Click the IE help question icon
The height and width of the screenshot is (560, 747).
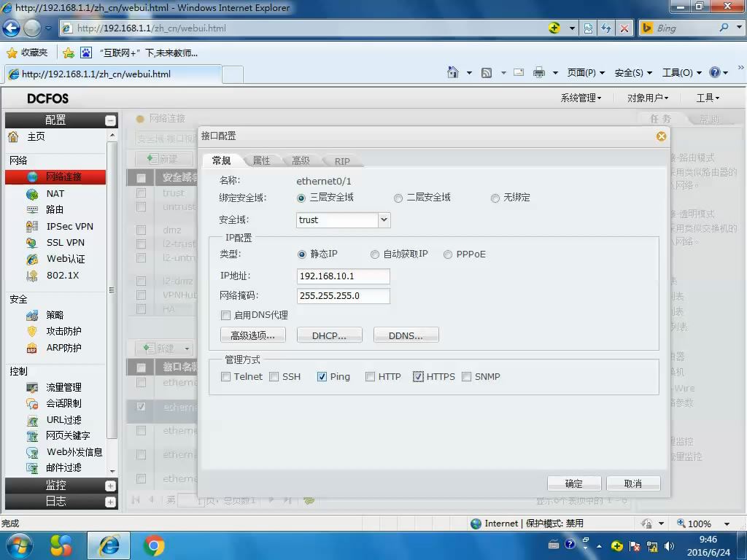[715, 72]
